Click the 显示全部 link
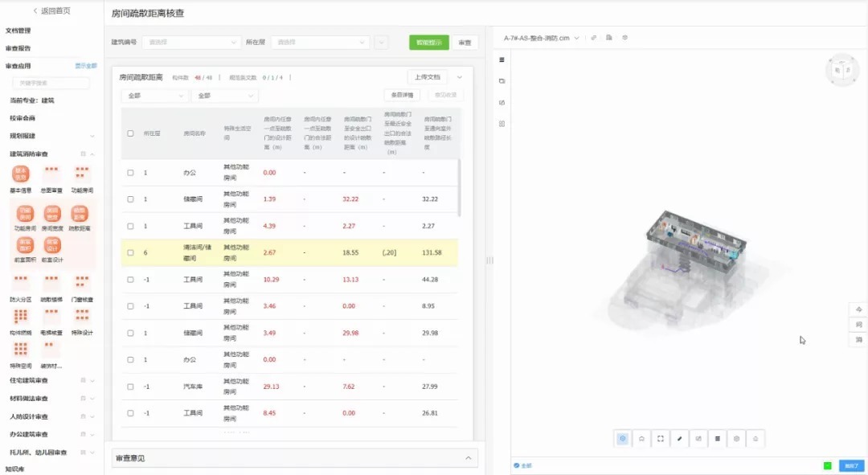This screenshot has height=475, width=868. click(x=86, y=66)
